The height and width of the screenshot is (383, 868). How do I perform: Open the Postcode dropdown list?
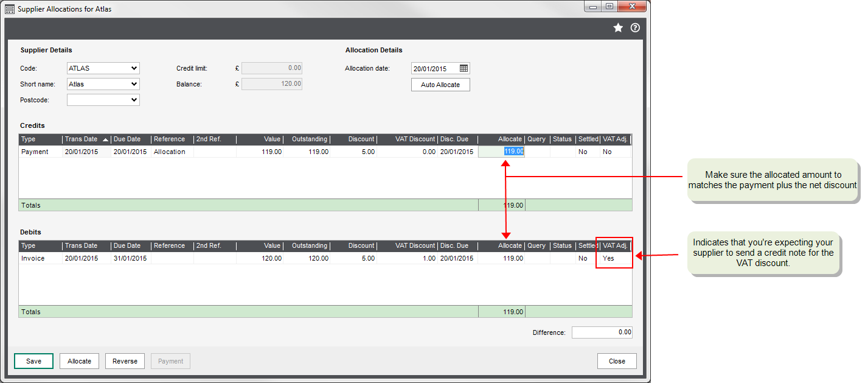(134, 100)
